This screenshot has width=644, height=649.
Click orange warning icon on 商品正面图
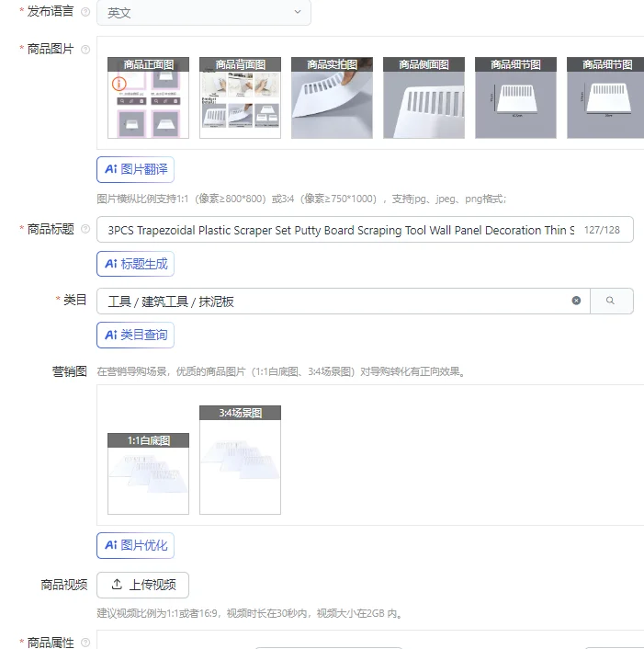[x=119, y=84]
